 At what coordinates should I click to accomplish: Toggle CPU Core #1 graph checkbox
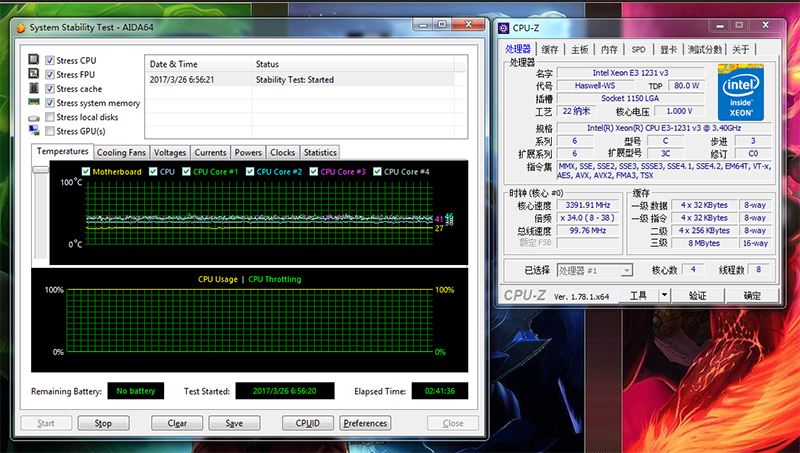[186, 171]
